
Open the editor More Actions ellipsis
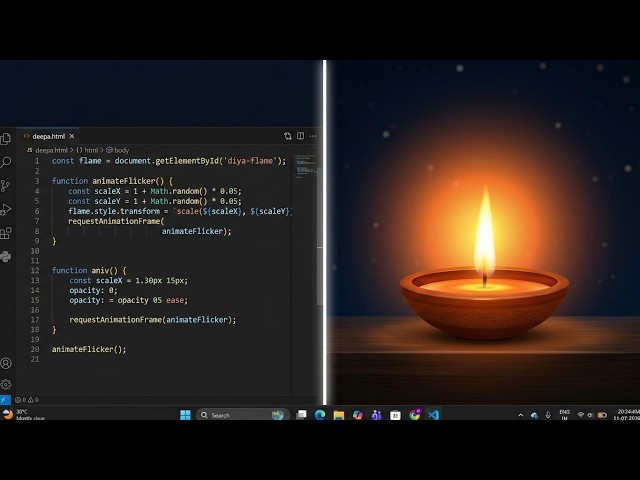click(x=313, y=136)
